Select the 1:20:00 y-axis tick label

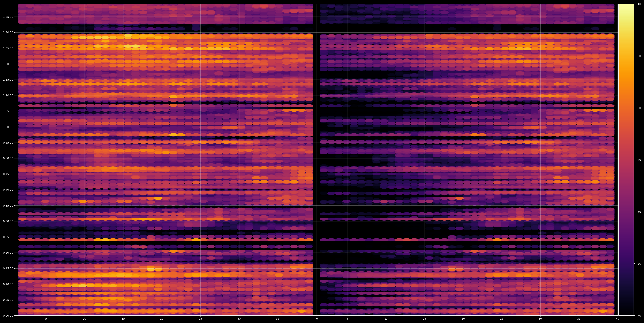point(8,64)
